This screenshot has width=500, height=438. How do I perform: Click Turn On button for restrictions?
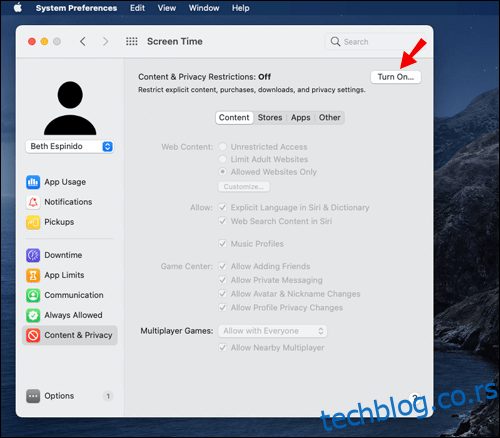click(396, 77)
